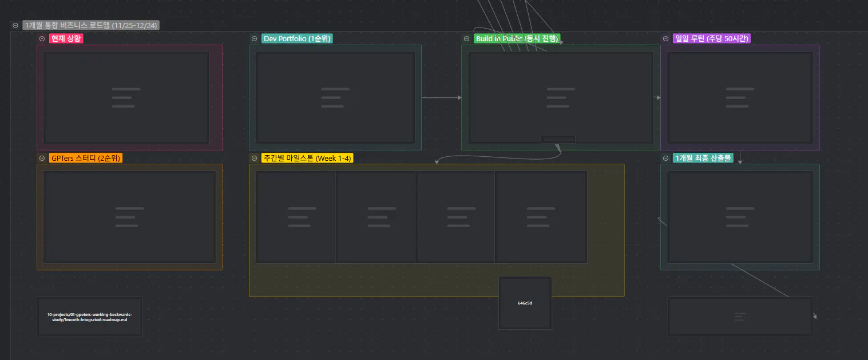The image size is (868, 360).
Task: Collapse the 현재 상황 group
Action: 42,38
